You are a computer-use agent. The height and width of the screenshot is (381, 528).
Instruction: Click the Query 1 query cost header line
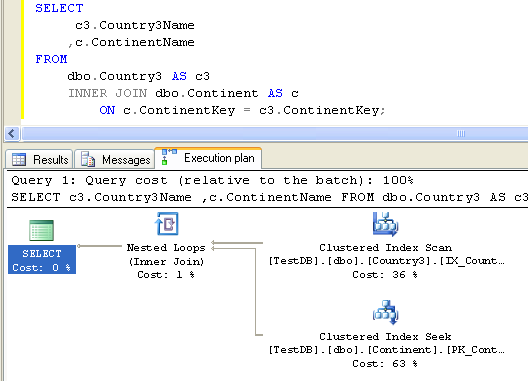tap(212, 180)
